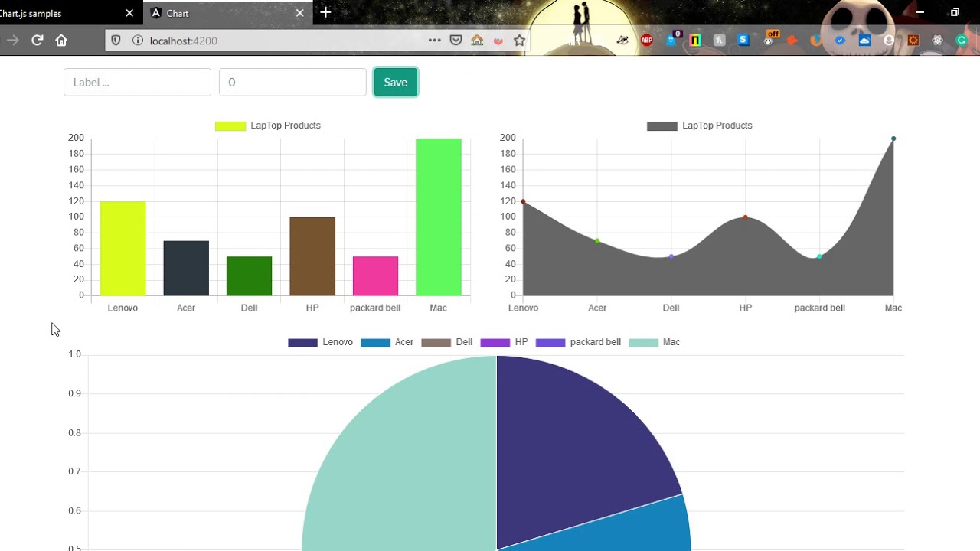Image resolution: width=980 pixels, height=551 pixels.
Task: Click the Label text input
Action: pyautogui.click(x=137, y=82)
